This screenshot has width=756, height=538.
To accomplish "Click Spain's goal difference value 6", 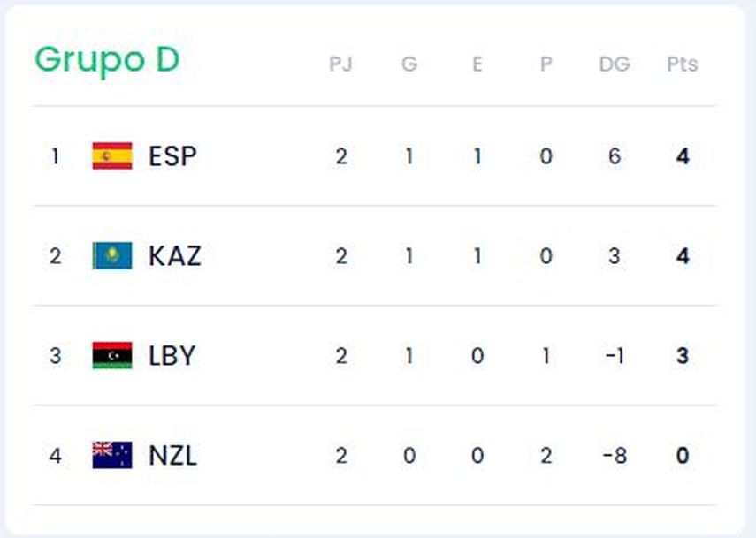I will (614, 156).
